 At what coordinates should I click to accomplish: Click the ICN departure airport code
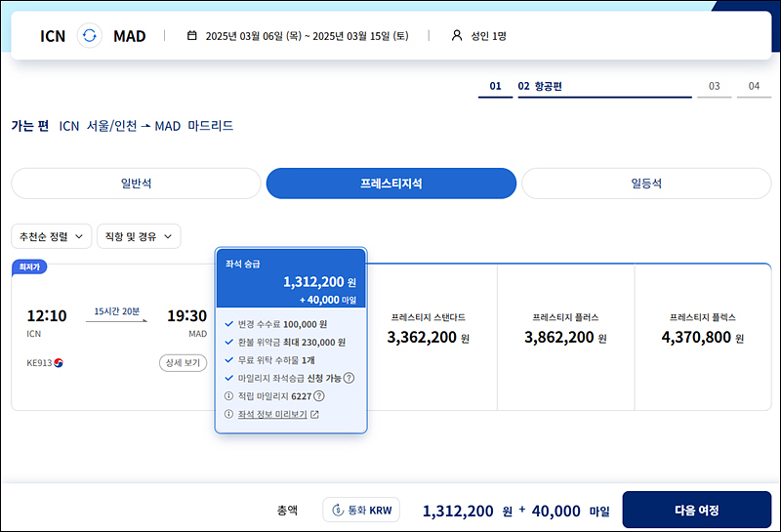click(53, 36)
